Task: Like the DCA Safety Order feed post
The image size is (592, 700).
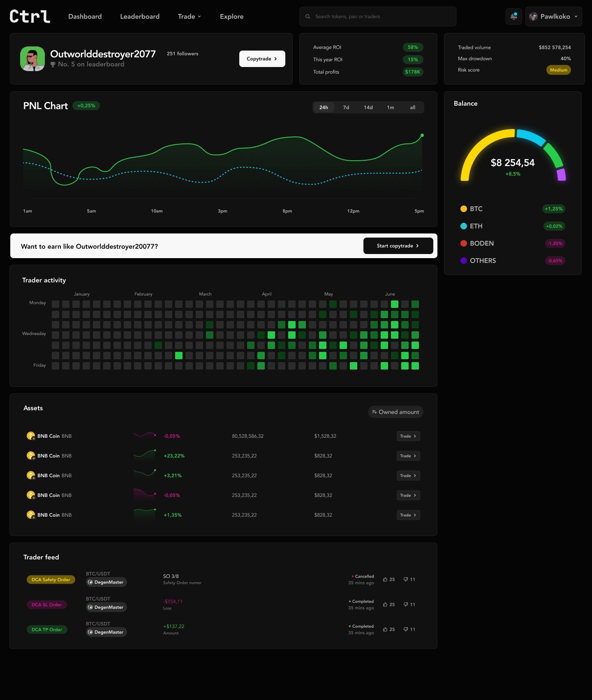Action: [x=388, y=580]
